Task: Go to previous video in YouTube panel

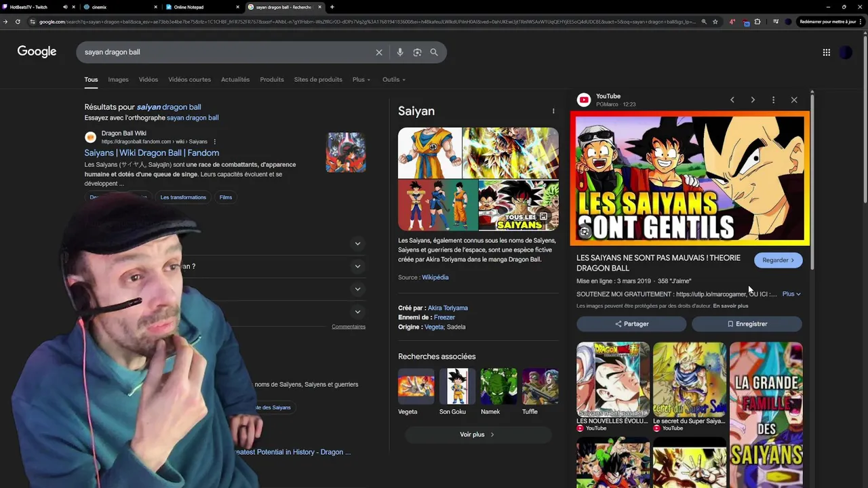Action: pos(732,100)
